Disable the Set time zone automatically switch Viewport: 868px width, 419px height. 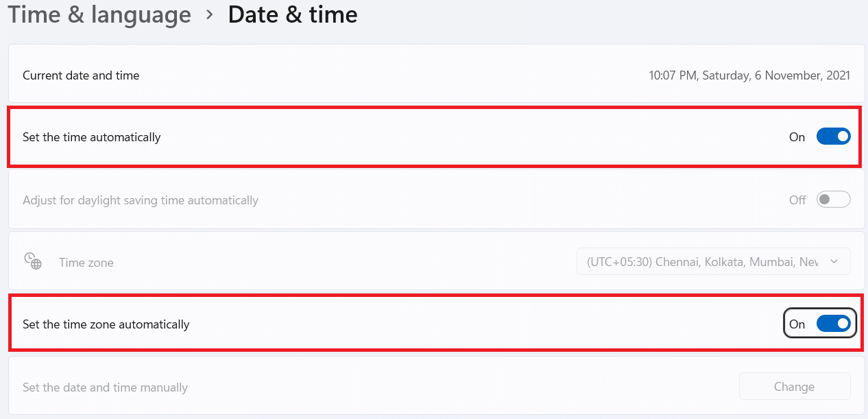[x=833, y=324]
